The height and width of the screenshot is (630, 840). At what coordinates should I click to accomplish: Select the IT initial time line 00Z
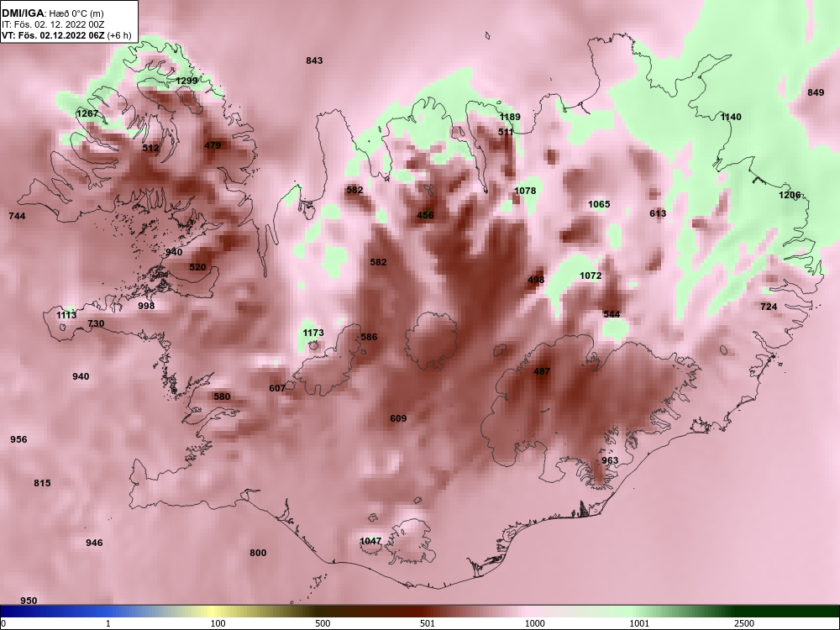click(54, 24)
